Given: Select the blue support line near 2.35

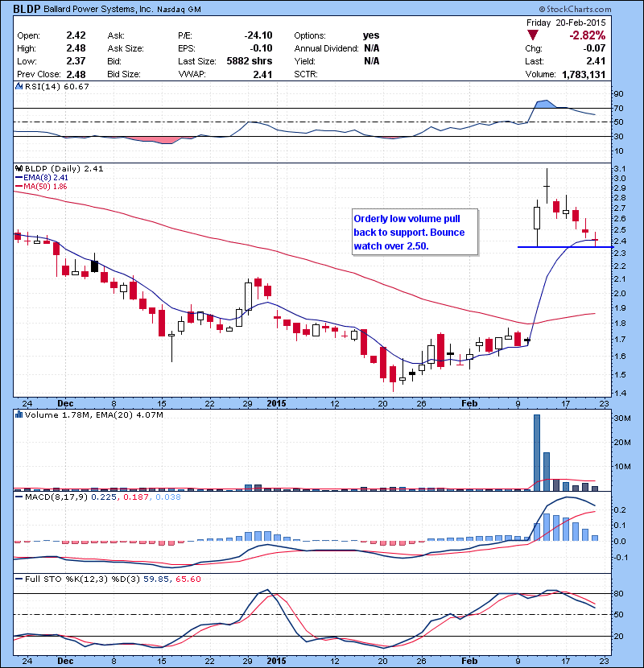Looking at the screenshot, I should click(x=555, y=246).
